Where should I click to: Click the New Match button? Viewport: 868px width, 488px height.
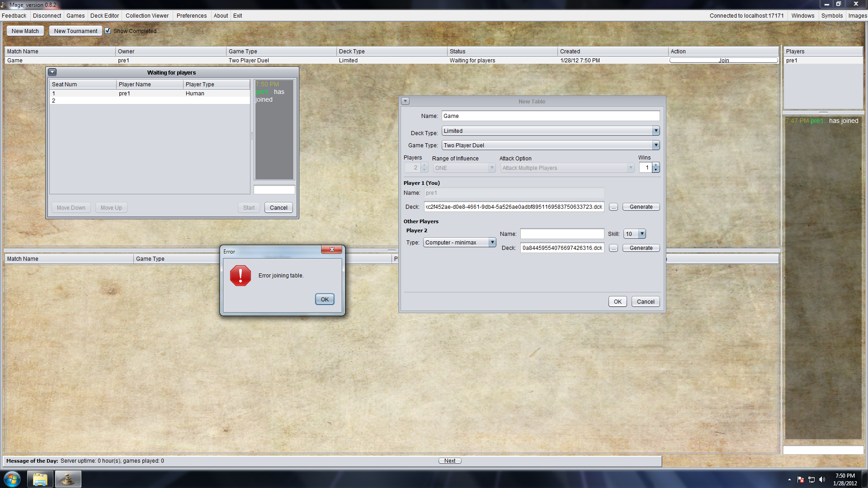point(25,31)
